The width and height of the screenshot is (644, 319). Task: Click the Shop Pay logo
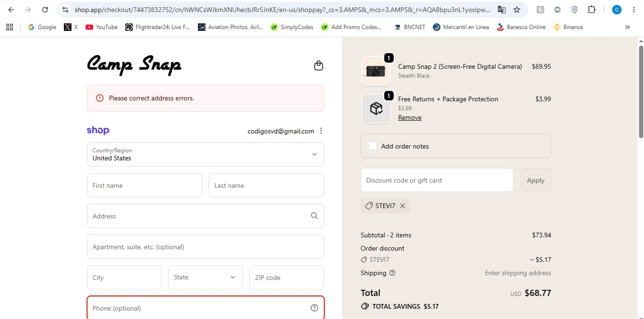[98, 130]
